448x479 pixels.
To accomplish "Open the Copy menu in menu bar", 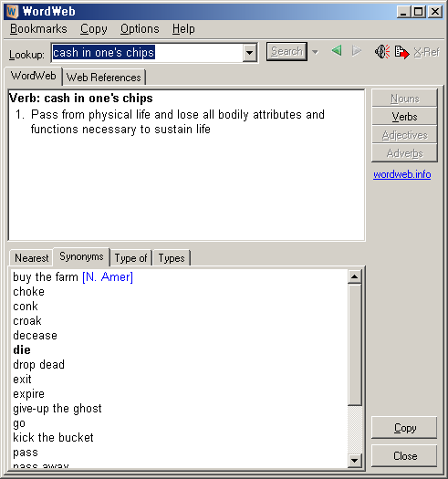I will pos(94,28).
